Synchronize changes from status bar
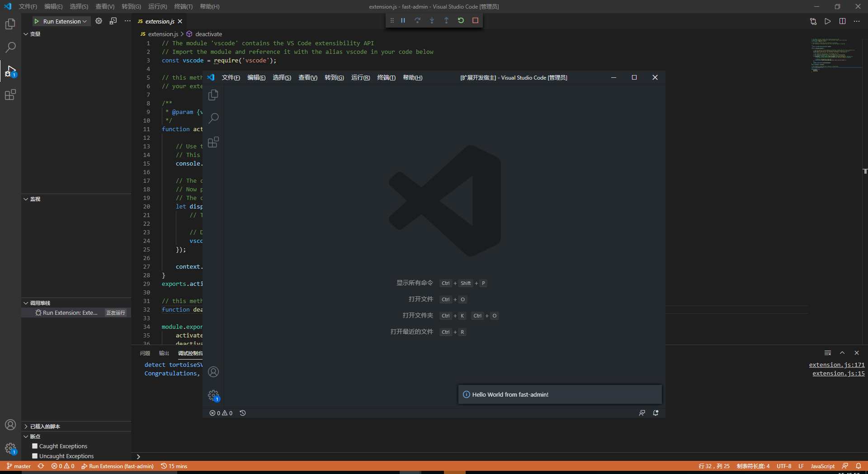The height and width of the screenshot is (474, 868). (41, 466)
